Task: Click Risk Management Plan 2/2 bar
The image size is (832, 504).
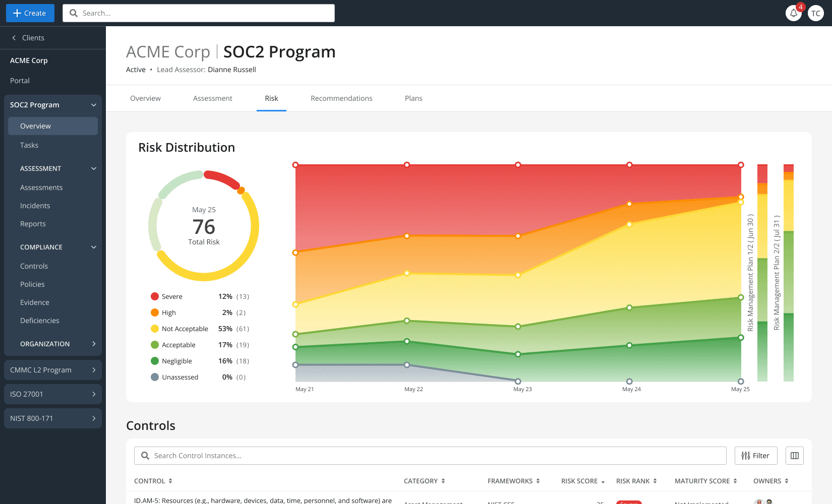Action: click(789, 273)
